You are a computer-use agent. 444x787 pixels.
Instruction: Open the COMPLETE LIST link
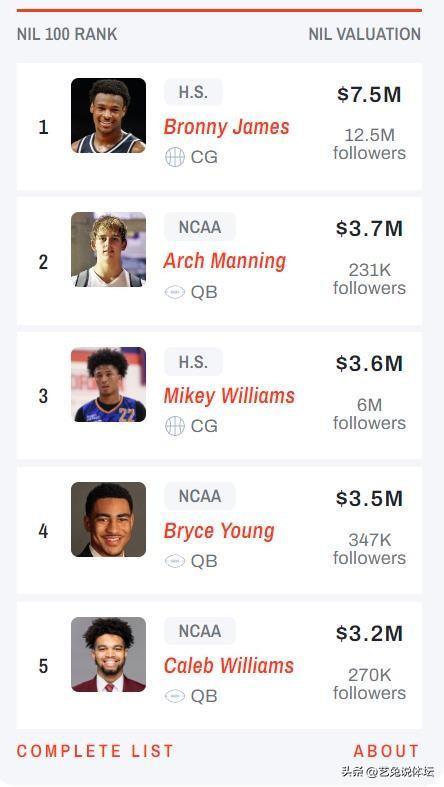[95, 751]
